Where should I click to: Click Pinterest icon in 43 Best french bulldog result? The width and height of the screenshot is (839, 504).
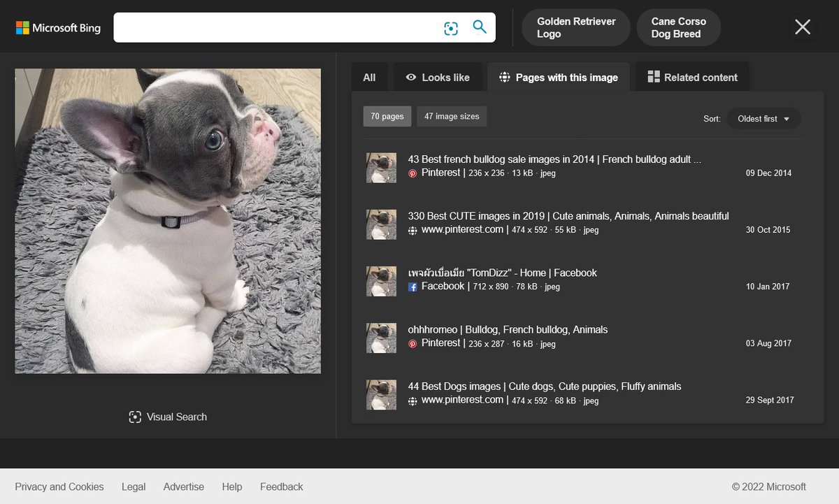(x=413, y=173)
